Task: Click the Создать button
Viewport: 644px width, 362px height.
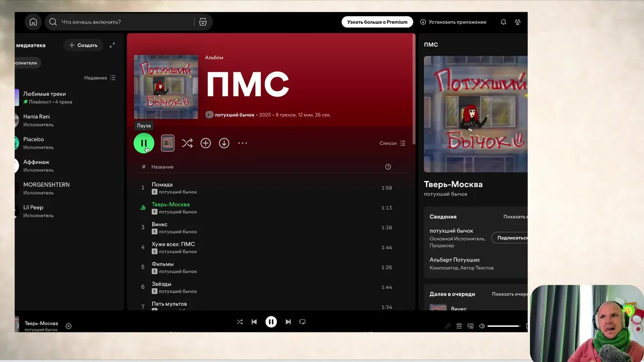Action: coord(83,45)
